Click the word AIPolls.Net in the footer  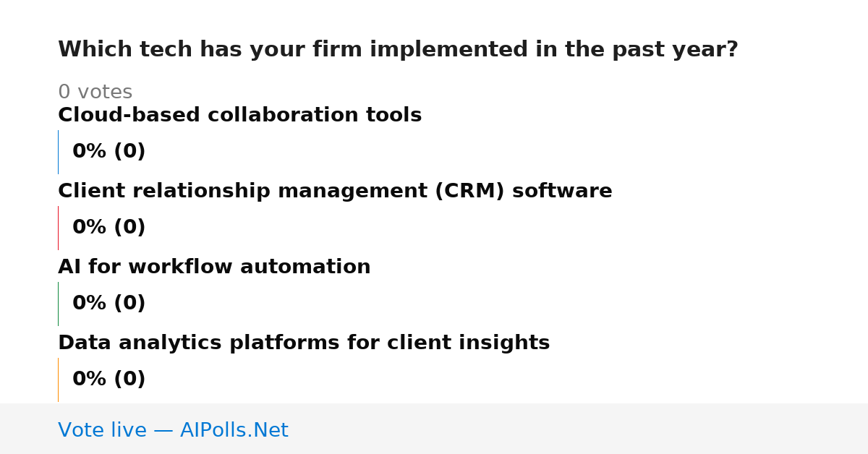point(234,430)
